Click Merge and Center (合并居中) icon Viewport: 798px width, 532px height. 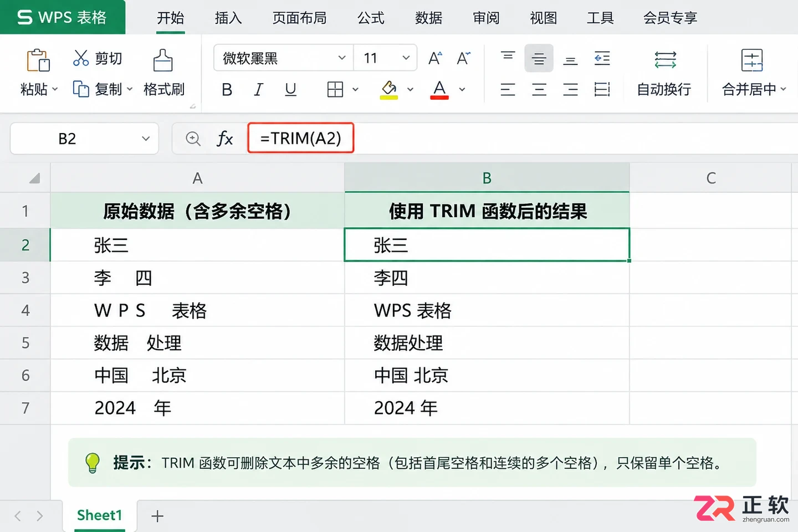[x=752, y=60]
